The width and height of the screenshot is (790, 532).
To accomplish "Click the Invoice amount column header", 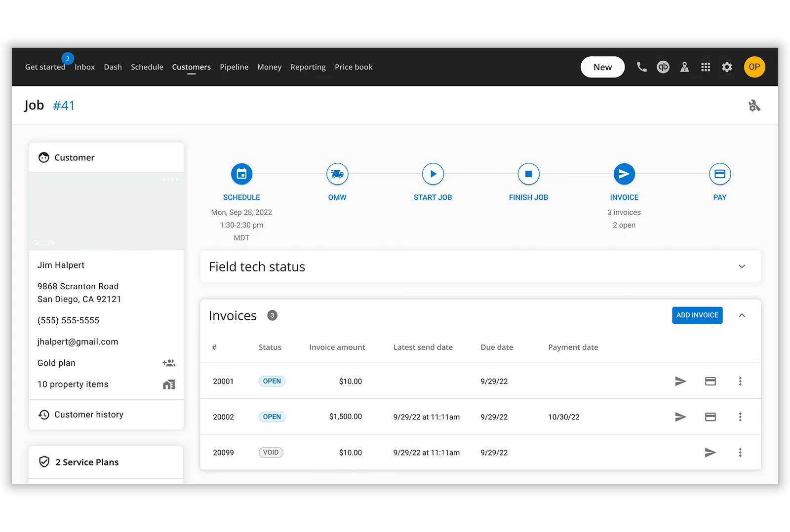I will pos(337,347).
